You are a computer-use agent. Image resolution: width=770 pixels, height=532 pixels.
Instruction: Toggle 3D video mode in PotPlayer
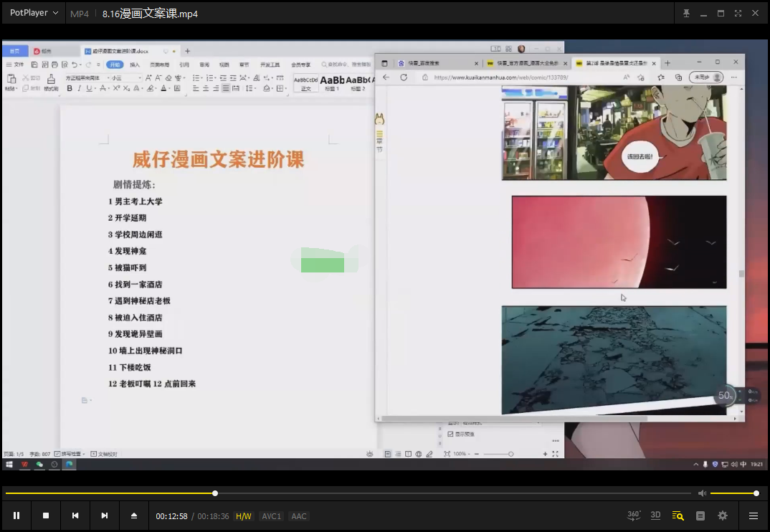coord(655,516)
